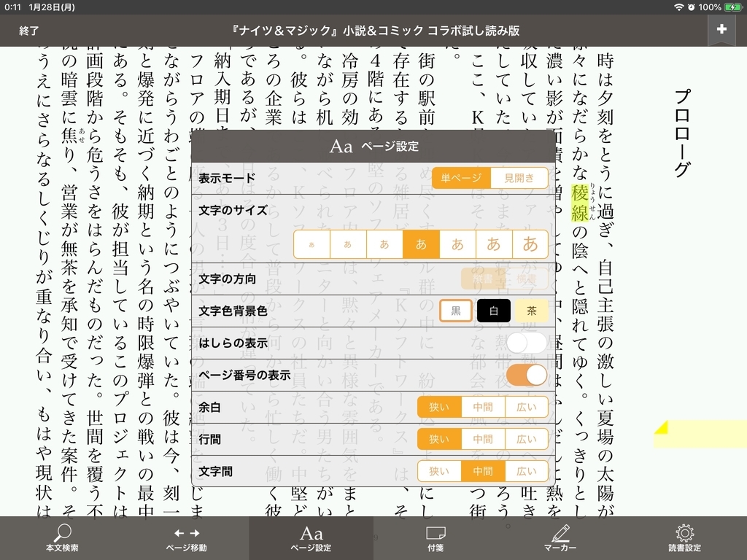Select the largest あ font size

[530, 244]
